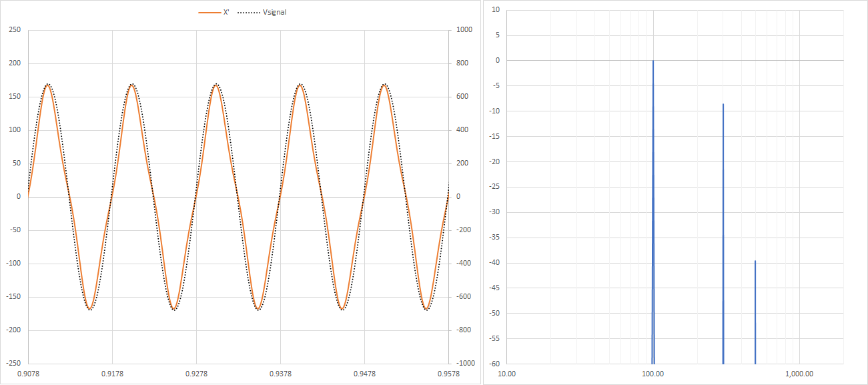Click the tallest spectrum peak at 100 Hz
The height and width of the screenshot is (385, 868).
653,212
